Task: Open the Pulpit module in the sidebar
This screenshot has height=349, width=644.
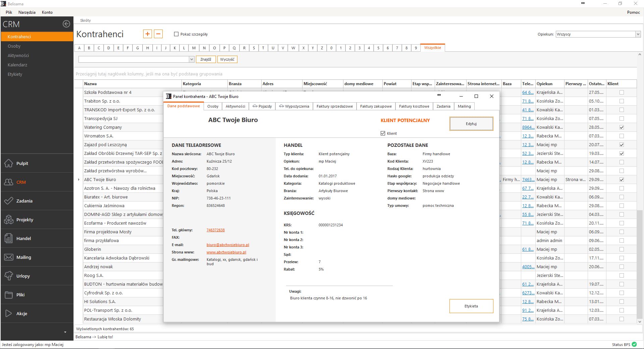Action: (22, 163)
